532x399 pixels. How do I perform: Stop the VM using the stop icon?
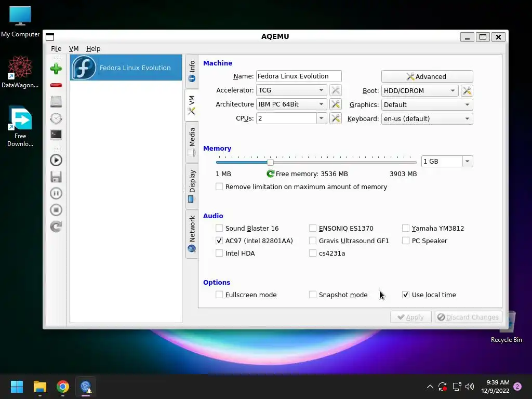pos(56,210)
